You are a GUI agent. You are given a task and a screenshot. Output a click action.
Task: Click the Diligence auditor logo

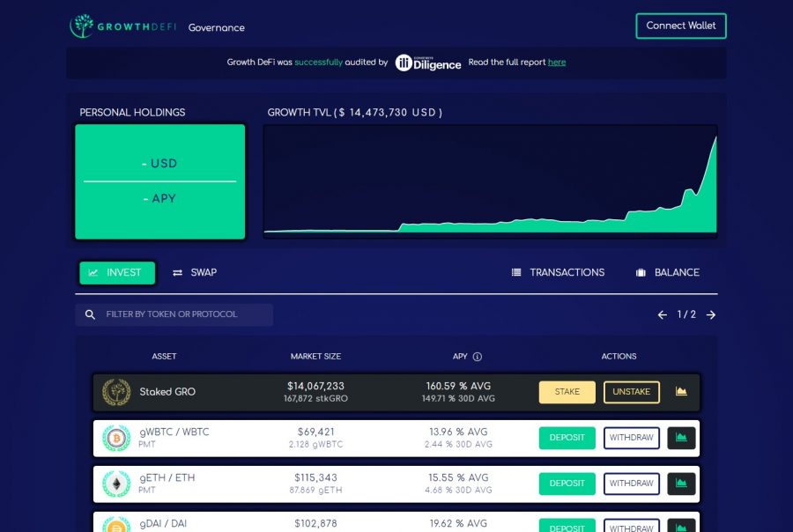pyautogui.click(x=428, y=63)
